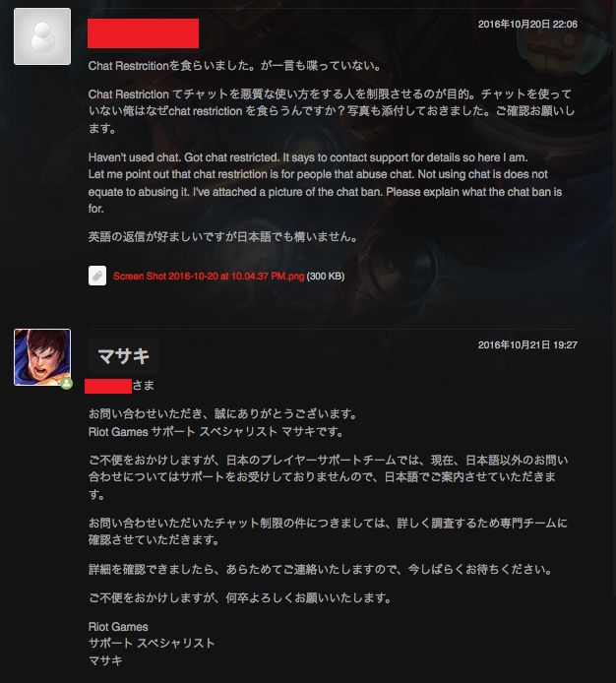Click the line "Riot Games サポート スペシャリスト マサキです"

pyautogui.click(x=216, y=432)
